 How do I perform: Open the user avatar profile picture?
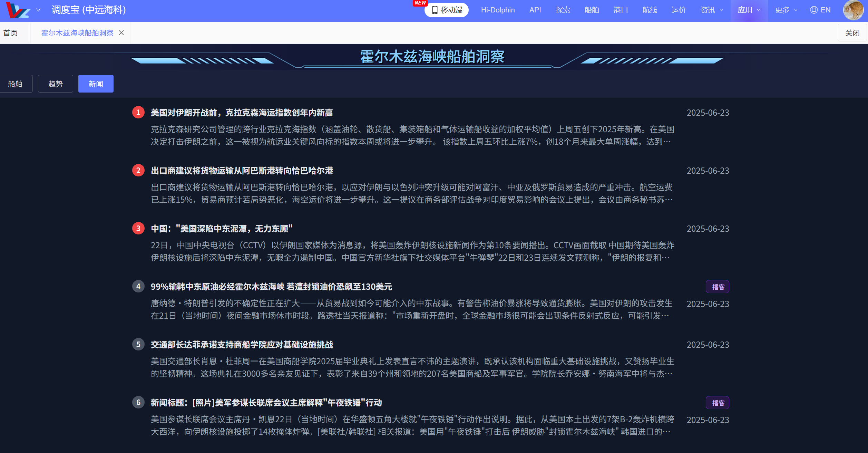853,10
